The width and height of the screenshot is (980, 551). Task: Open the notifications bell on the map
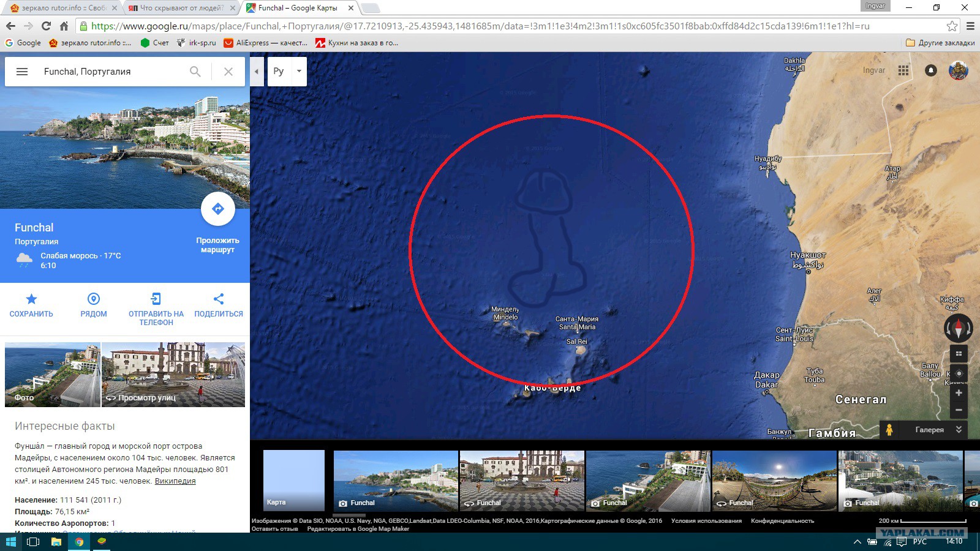pyautogui.click(x=931, y=70)
